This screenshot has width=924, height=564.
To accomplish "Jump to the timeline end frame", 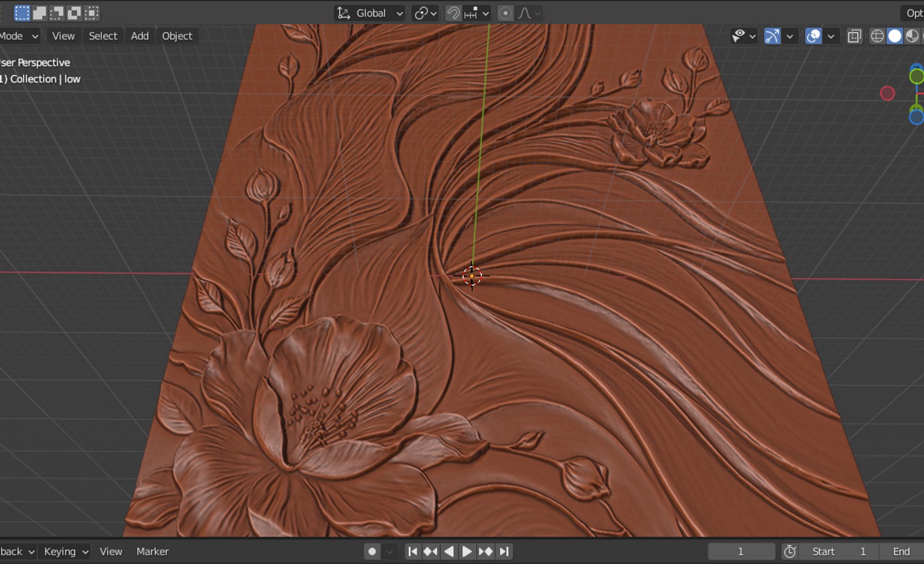I will coord(504,551).
